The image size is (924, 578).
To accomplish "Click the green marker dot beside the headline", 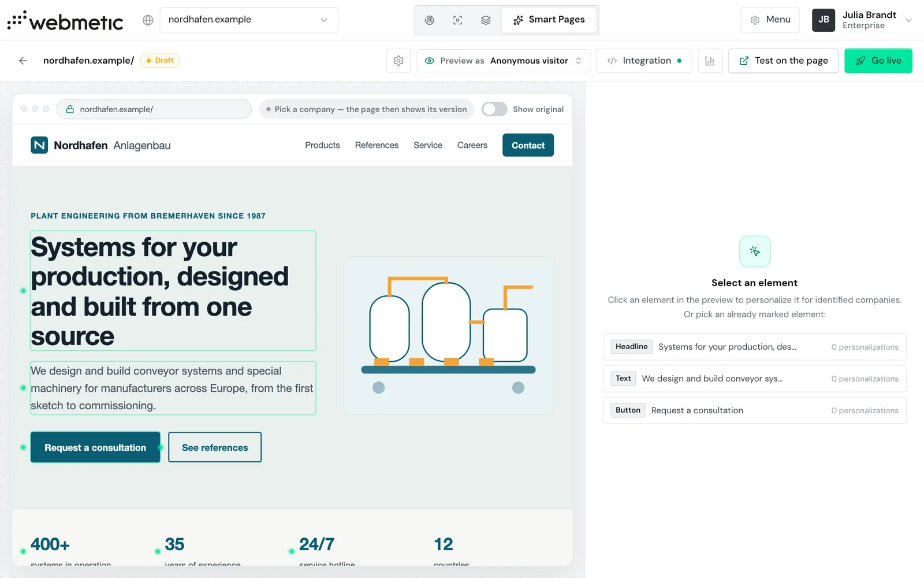I will (x=23, y=291).
